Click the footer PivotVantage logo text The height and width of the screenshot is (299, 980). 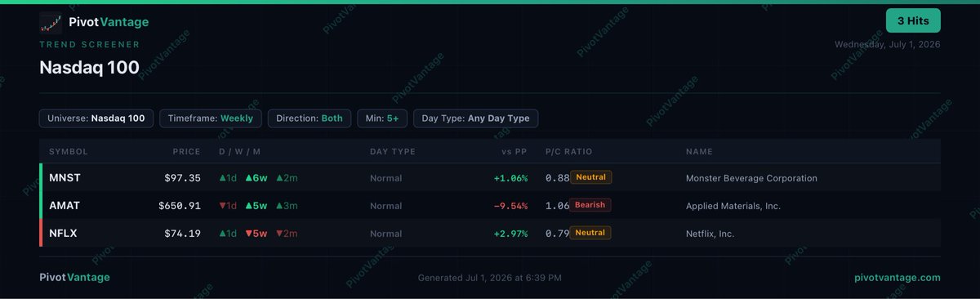click(x=74, y=277)
